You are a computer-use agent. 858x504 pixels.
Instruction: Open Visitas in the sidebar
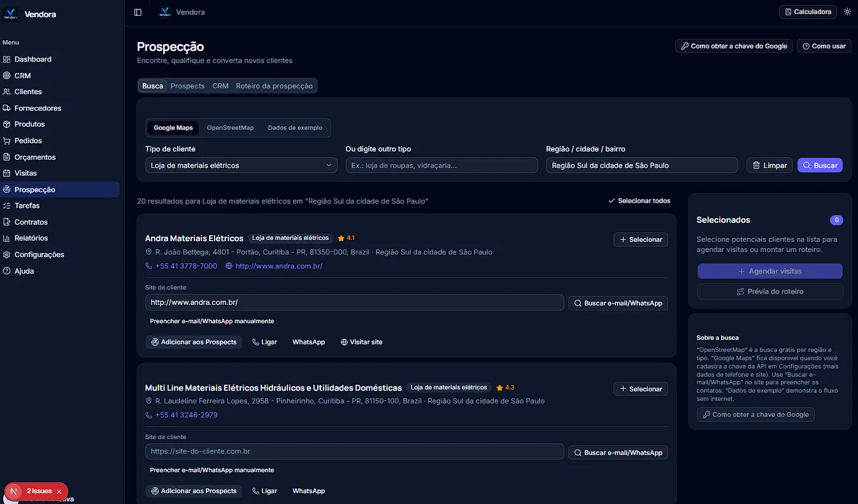click(60, 173)
